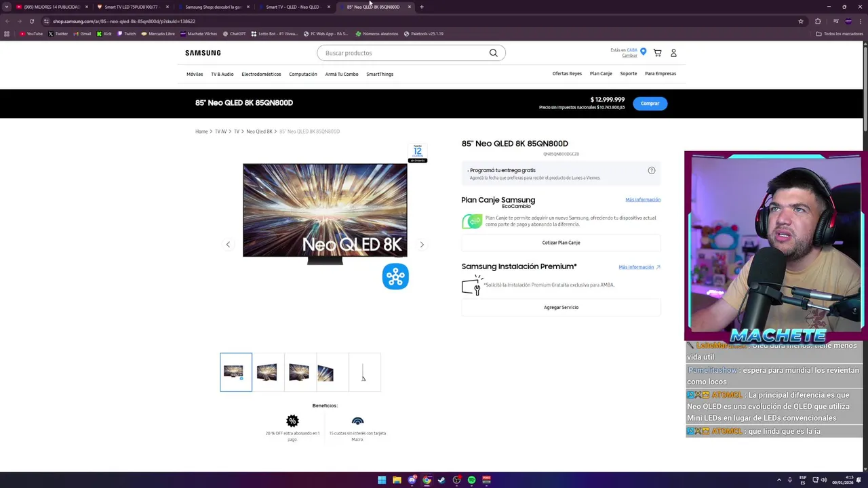The width and height of the screenshot is (868, 488).
Task: Open the user account icon
Action: (673, 53)
